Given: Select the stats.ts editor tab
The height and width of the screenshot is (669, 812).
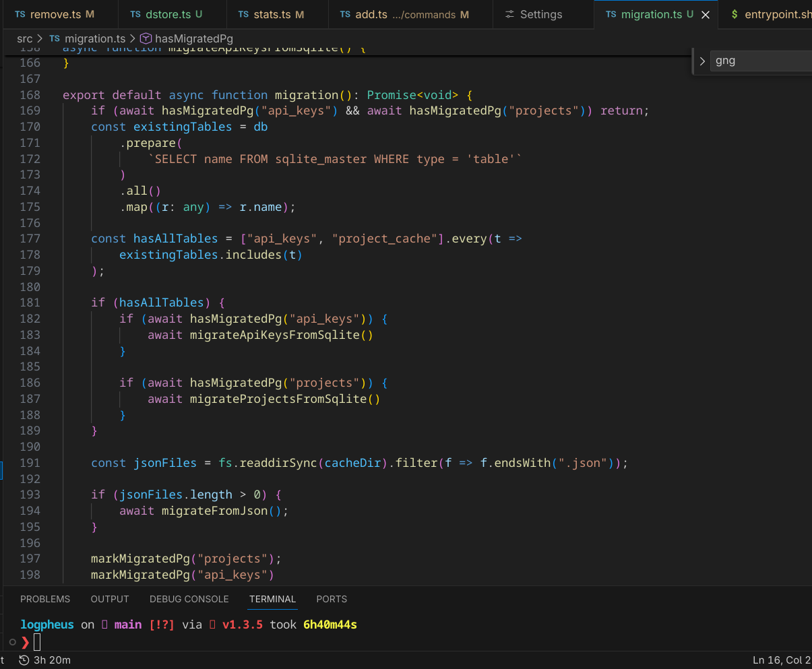Looking at the screenshot, I should click(x=272, y=14).
